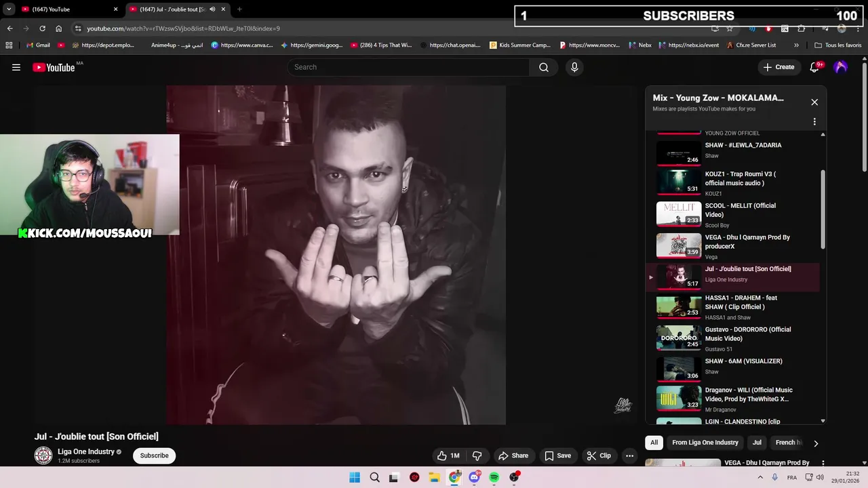868x488 pixels.
Task: Open the Mix playlist options menu
Action: click(x=814, y=122)
